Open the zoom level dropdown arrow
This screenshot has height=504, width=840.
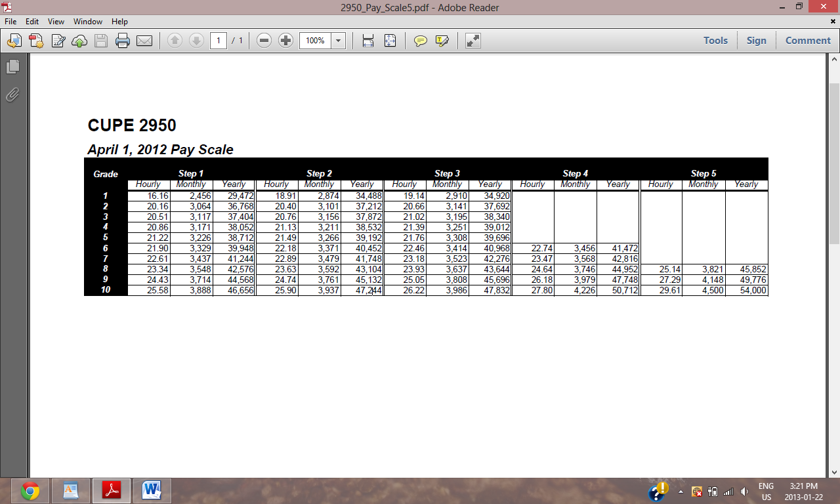(339, 41)
